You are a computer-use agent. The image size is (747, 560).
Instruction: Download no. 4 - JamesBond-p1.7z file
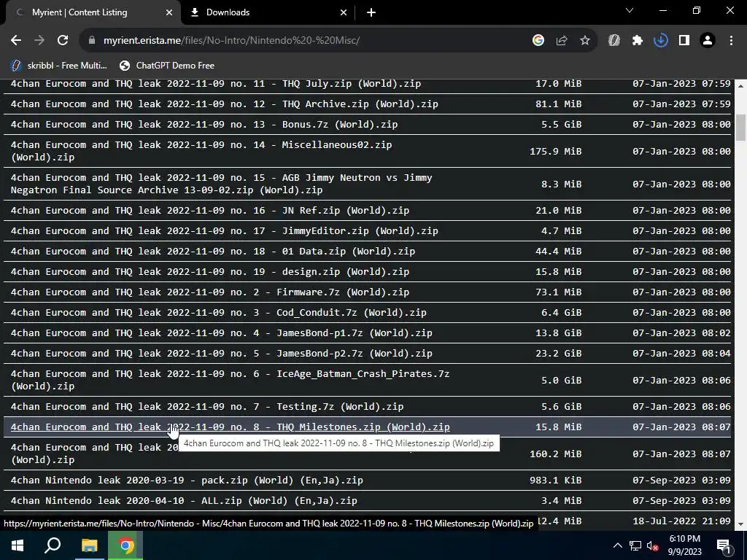pyautogui.click(x=221, y=333)
